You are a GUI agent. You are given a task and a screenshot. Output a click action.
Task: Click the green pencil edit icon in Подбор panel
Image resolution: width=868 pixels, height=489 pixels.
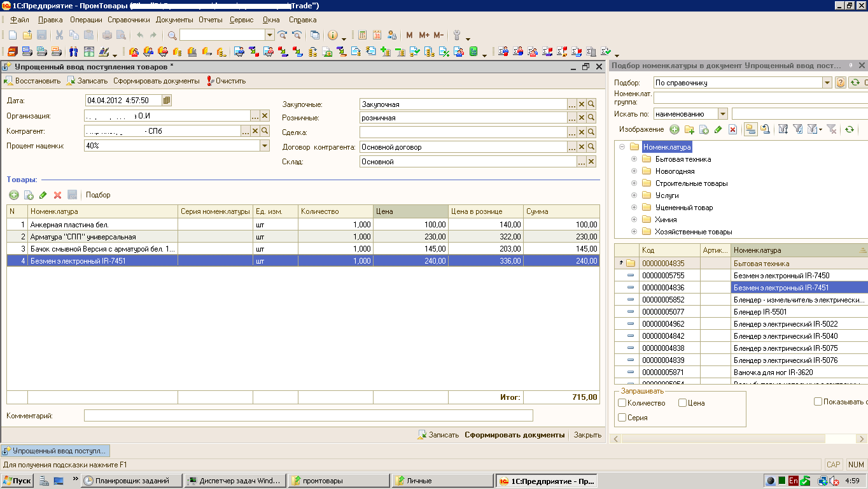(718, 129)
